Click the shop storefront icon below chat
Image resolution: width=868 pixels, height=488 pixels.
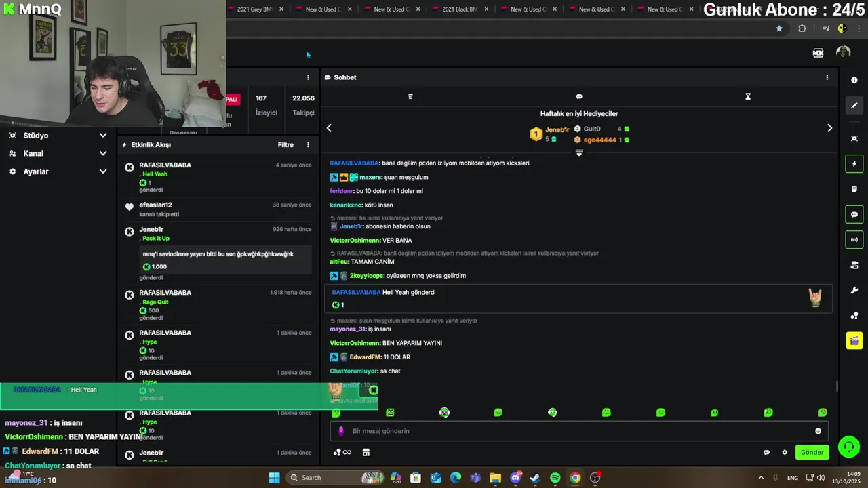tap(366, 452)
